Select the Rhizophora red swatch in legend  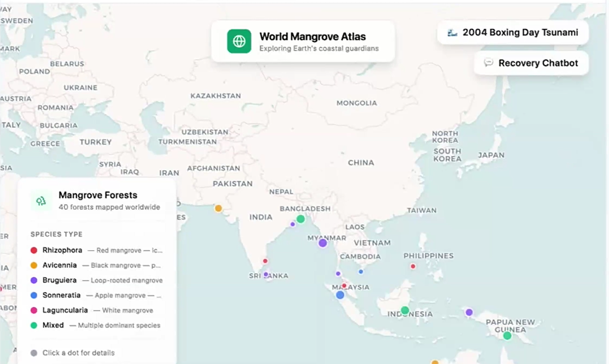34,250
